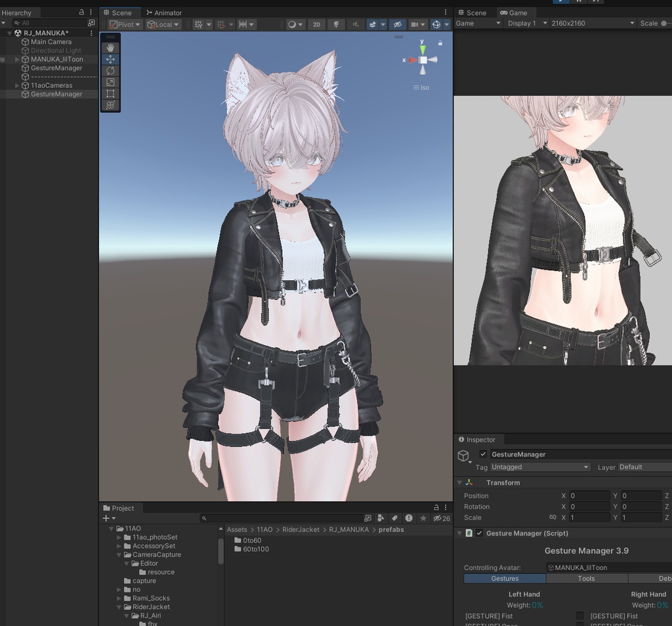Toggle grid visibility icon in Scene toolbar
Image resolution: width=672 pixels, height=626 pixels.
click(198, 24)
